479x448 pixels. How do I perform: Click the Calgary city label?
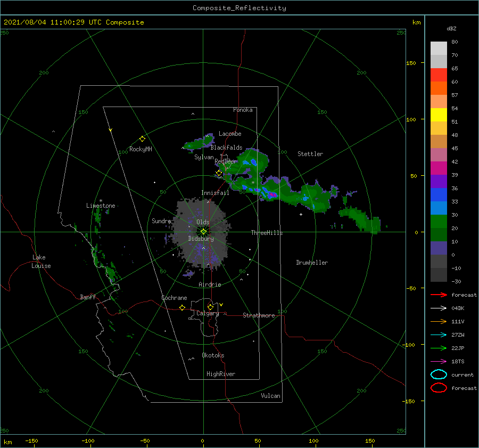(208, 313)
